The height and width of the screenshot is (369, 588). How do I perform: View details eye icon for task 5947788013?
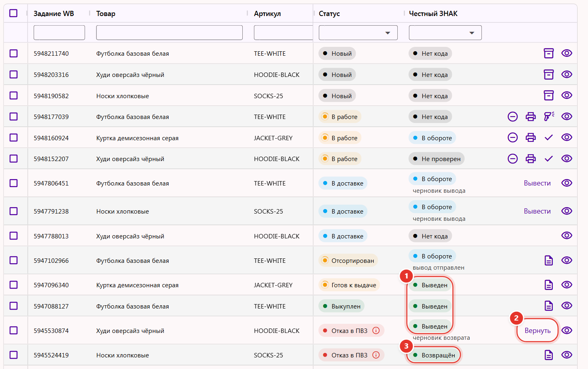[x=567, y=236]
